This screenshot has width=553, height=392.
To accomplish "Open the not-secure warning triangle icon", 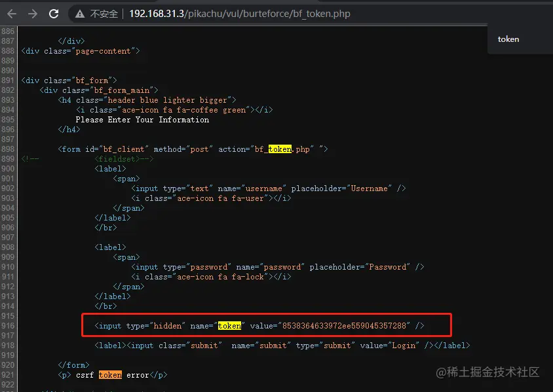I will (x=80, y=14).
